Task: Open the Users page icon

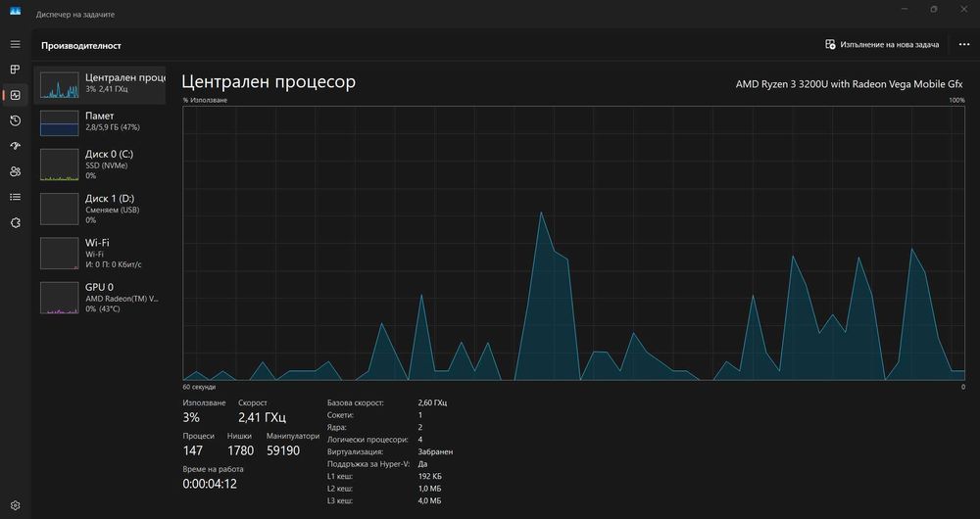Action: (16, 171)
